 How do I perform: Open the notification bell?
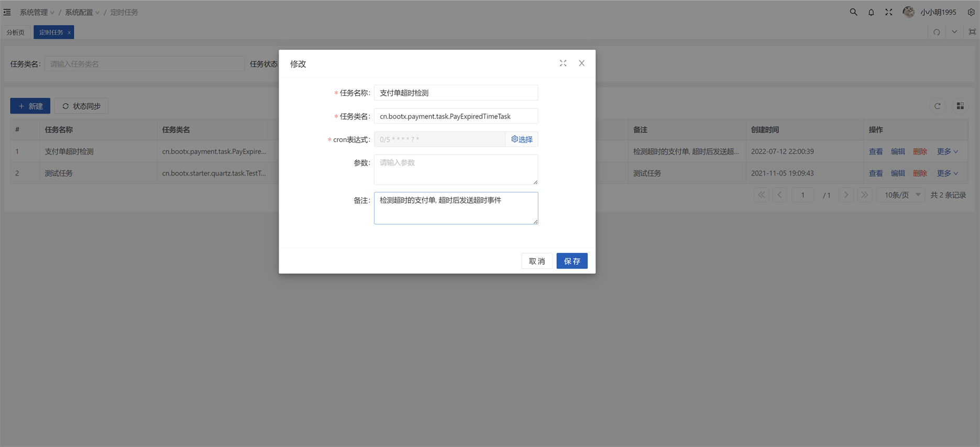pyautogui.click(x=871, y=12)
